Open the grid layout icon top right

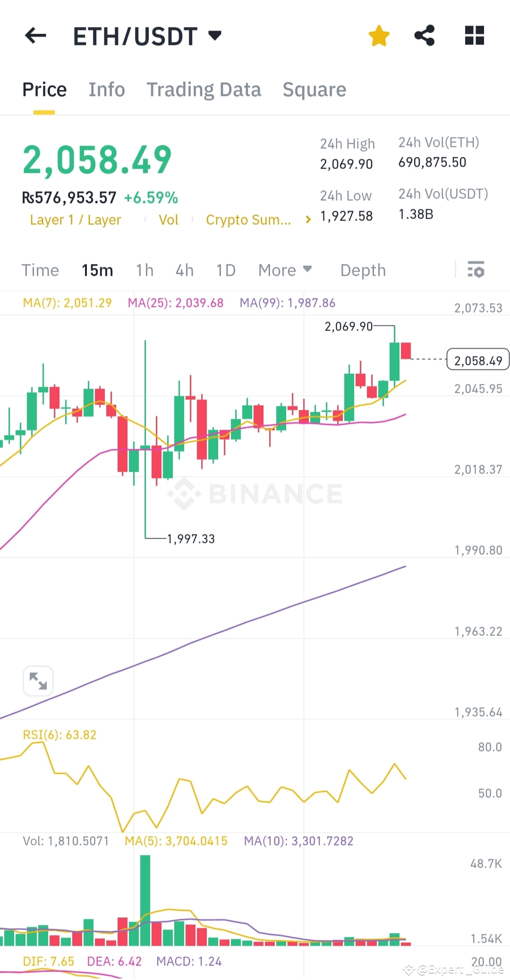point(474,35)
